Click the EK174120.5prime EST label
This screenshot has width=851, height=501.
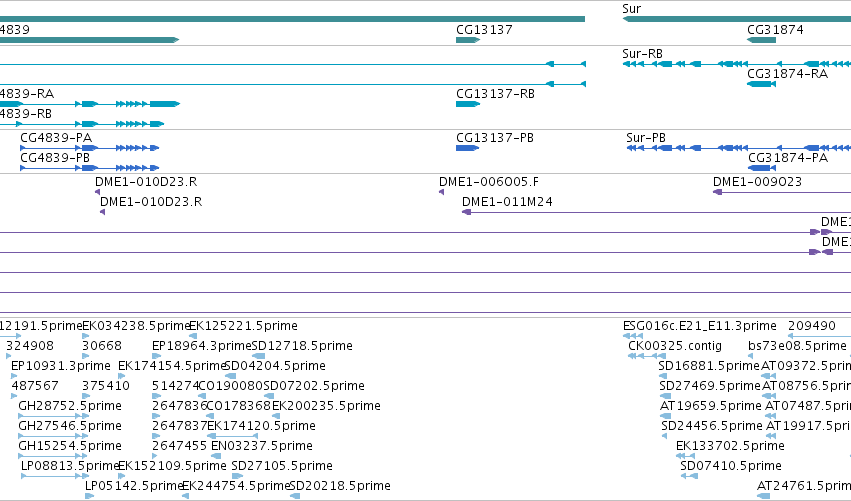[x=262, y=426]
